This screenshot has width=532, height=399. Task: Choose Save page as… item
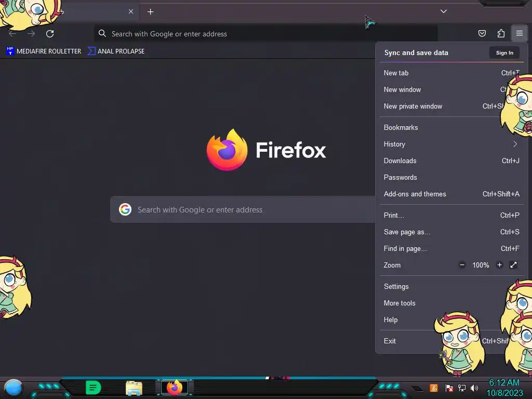click(x=451, y=232)
